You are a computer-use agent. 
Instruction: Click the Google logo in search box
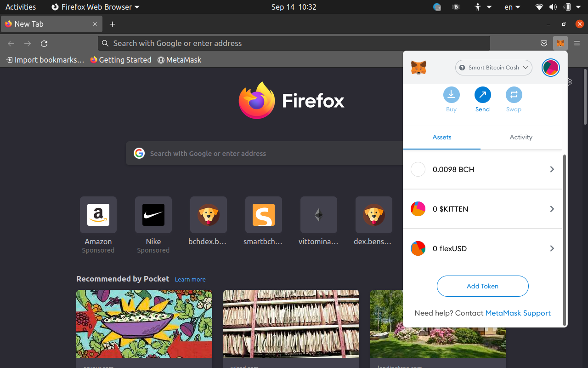139,153
